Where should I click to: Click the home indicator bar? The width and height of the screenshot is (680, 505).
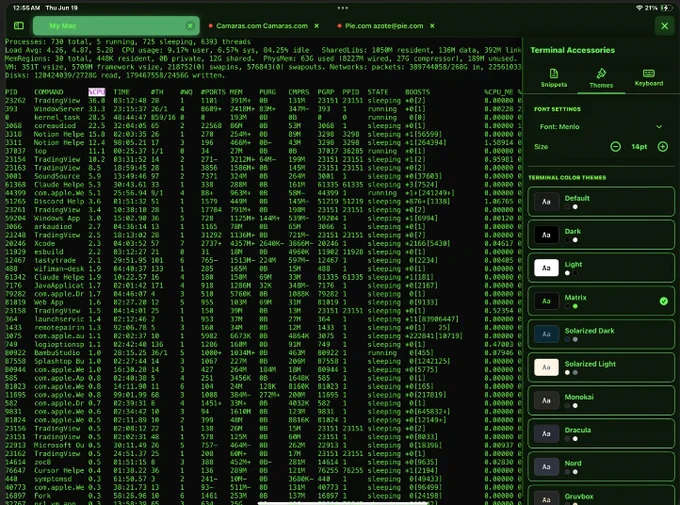pos(343,502)
